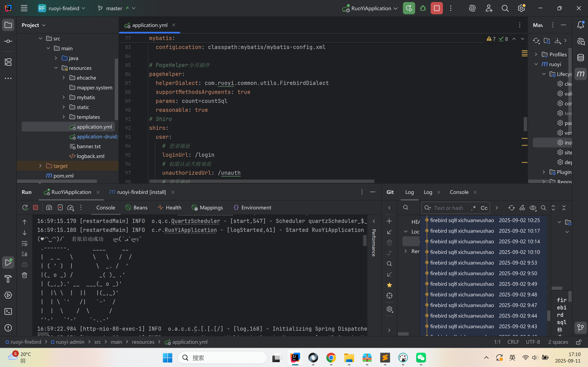Expand the templates folder
The height and width of the screenshot is (367, 588).
click(x=64, y=117)
